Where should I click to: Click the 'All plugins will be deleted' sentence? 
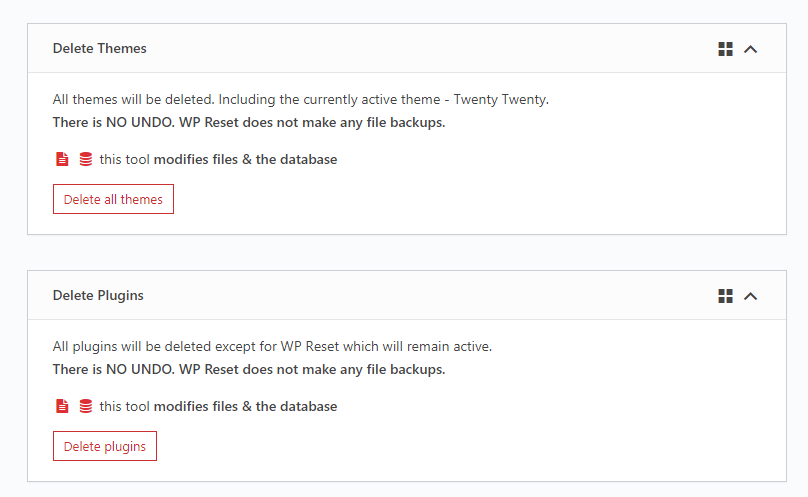pos(272,346)
